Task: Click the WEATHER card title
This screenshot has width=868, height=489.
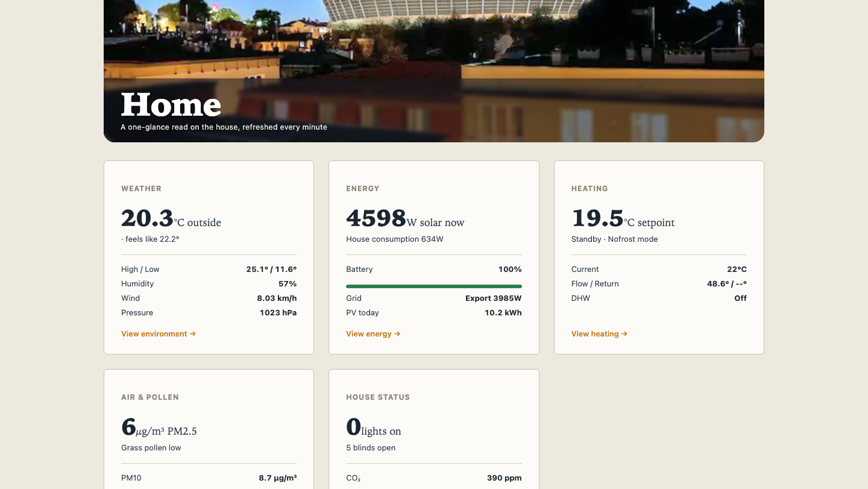Action: click(141, 189)
